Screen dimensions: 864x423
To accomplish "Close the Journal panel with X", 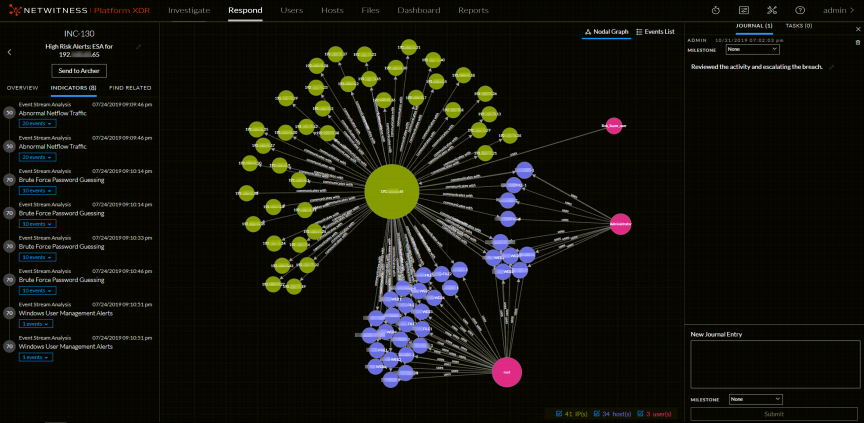I will coord(857,28).
